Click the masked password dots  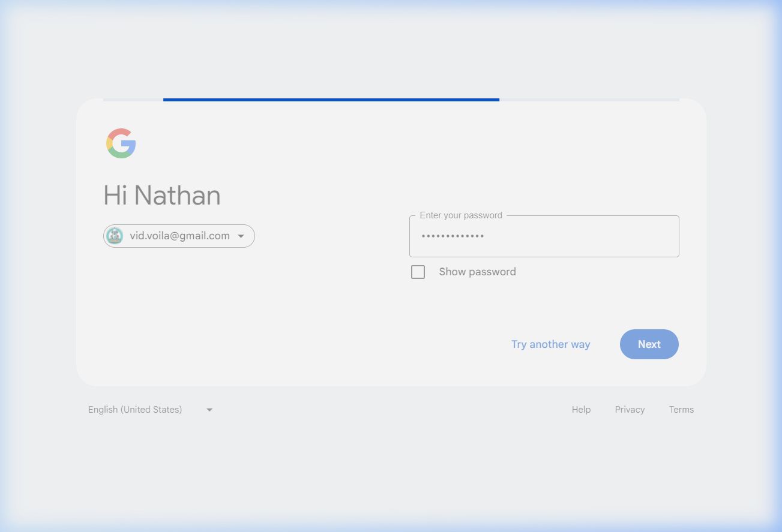[x=453, y=236]
